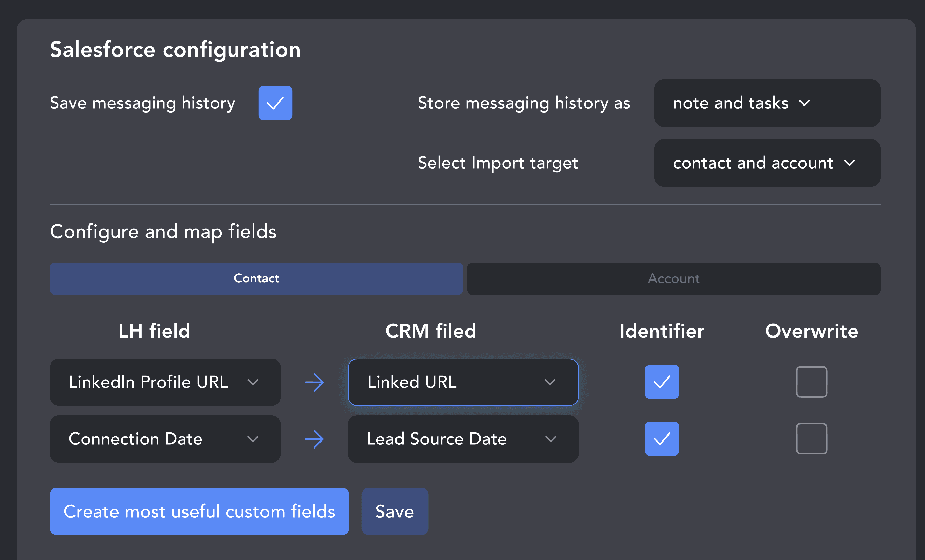
Task: Toggle Identifier checkbox for Lead Source Date row
Action: pos(662,438)
